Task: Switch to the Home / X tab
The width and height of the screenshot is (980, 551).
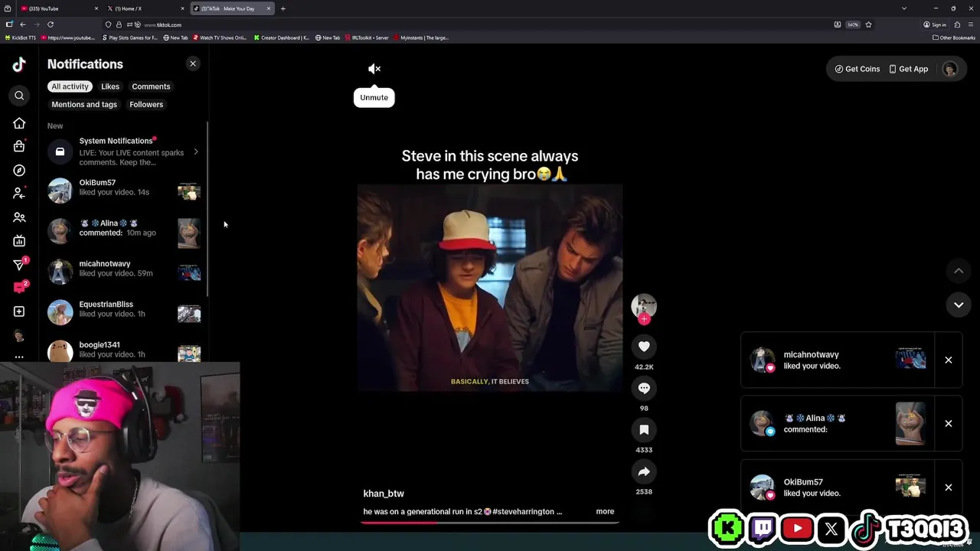Action: pyautogui.click(x=145, y=8)
